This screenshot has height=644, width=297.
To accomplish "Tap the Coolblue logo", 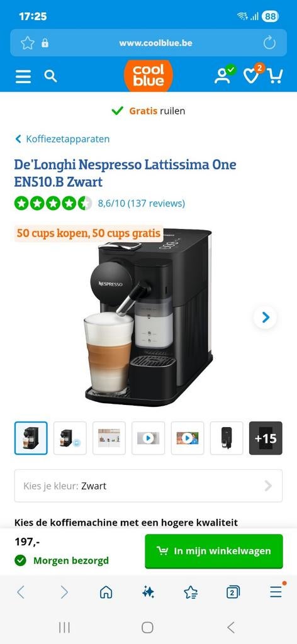I will 148,75.
